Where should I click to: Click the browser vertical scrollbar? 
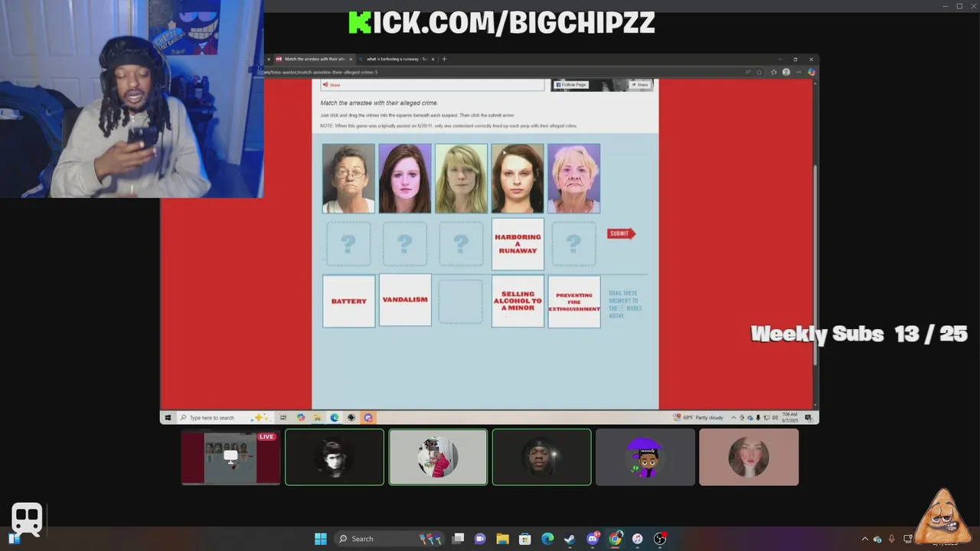click(x=815, y=265)
